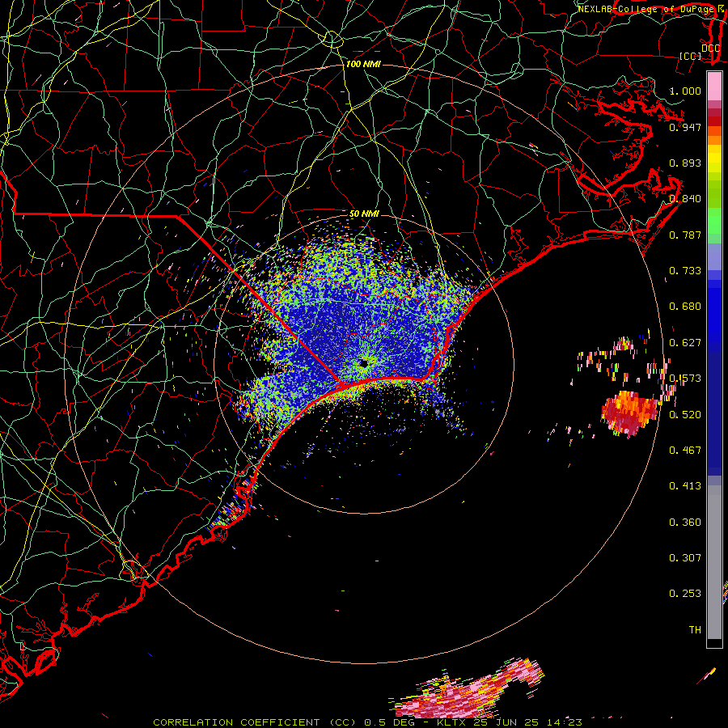Viewport: 728px width, 728px height.
Task: Click the DCC product label
Action: click(x=710, y=49)
